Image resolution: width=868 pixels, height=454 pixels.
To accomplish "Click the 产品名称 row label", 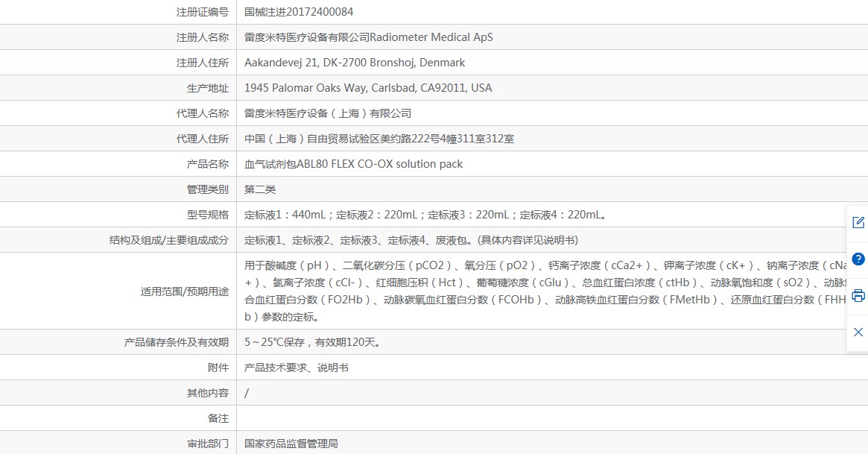I will [x=208, y=165].
